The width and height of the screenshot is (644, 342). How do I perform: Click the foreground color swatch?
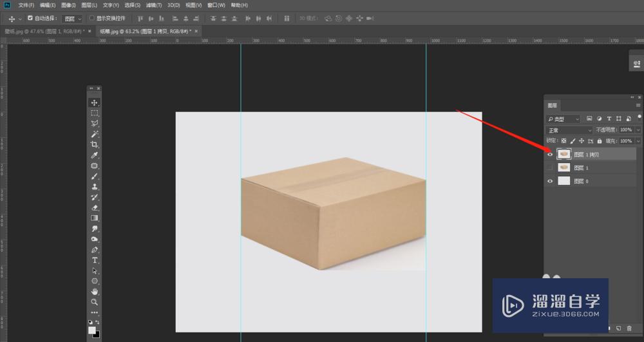coord(92,330)
